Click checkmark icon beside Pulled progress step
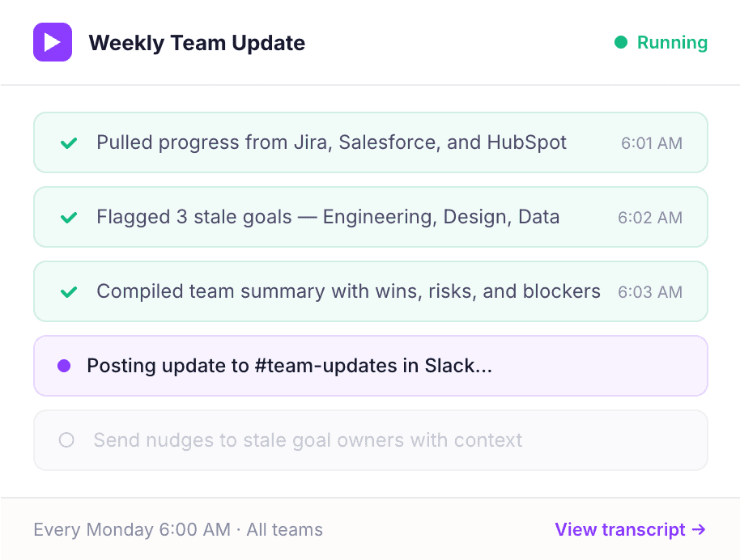740x560 pixels. pyautogui.click(x=69, y=143)
